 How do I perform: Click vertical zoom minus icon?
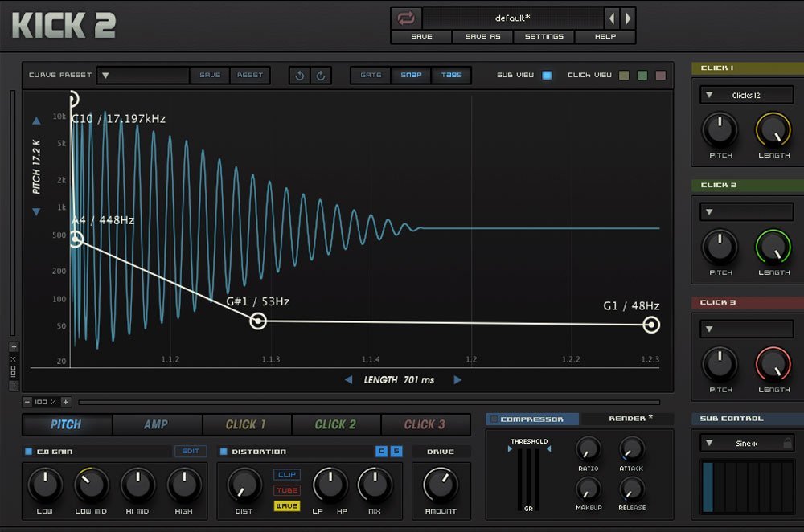click(14, 386)
